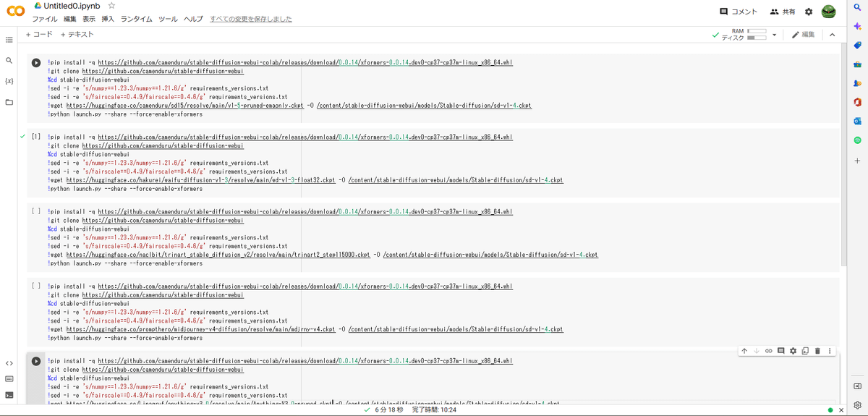Click the 完了時間: 10:24 status text

(x=434, y=410)
